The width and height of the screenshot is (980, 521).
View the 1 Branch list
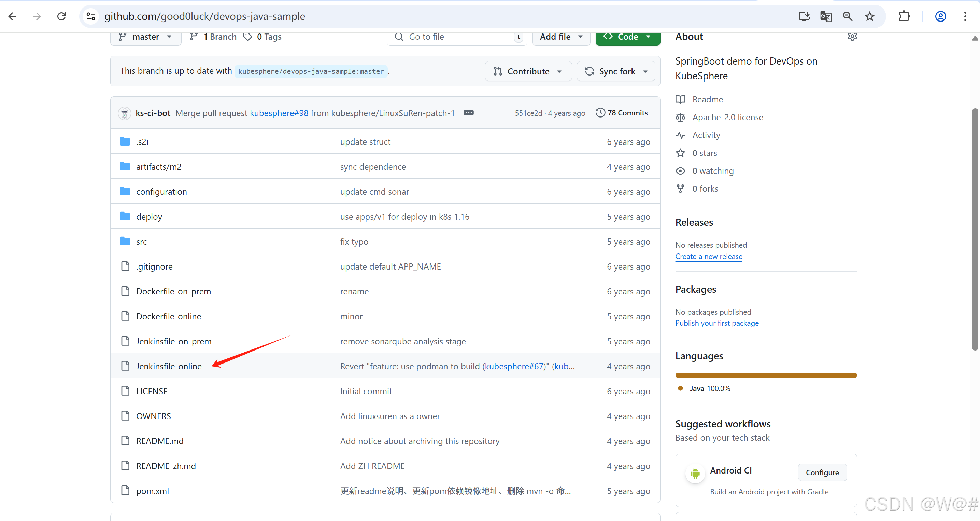tap(213, 37)
